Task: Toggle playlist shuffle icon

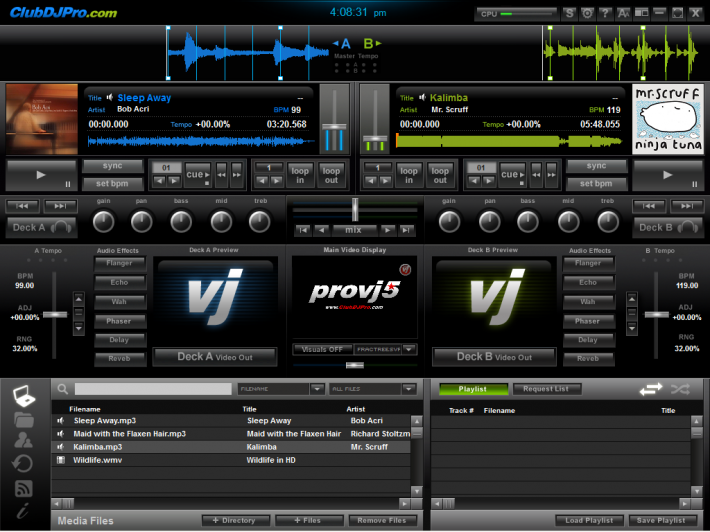Action: (x=680, y=389)
